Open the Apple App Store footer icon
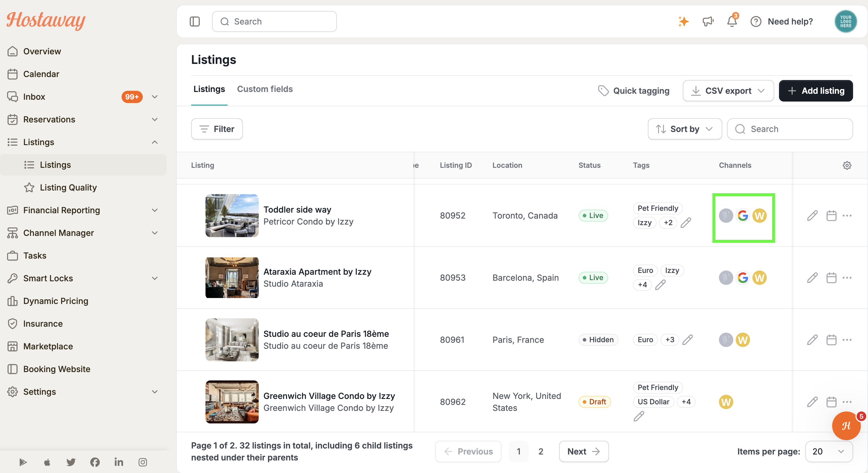The height and width of the screenshot is (473, 868). tap(47, 462)
